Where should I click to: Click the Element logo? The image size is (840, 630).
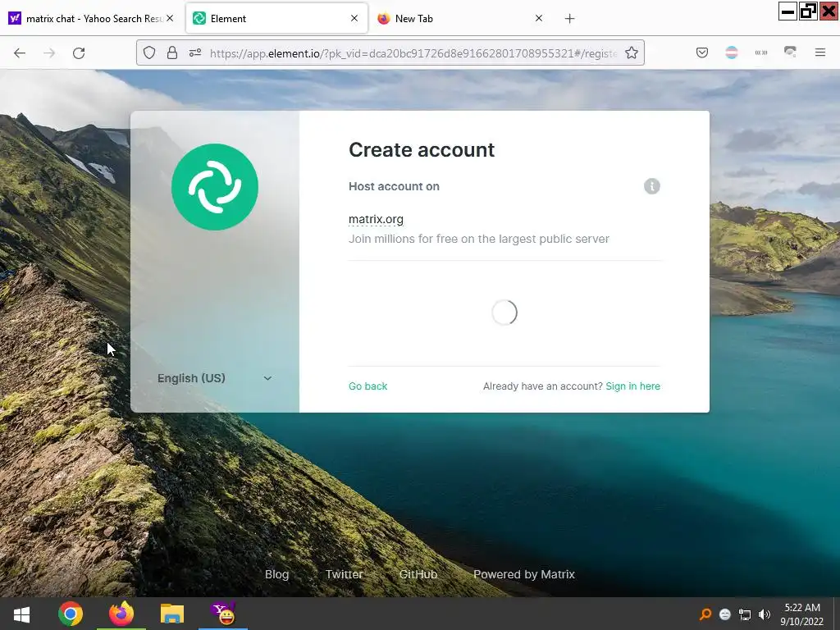coord(215,187)
